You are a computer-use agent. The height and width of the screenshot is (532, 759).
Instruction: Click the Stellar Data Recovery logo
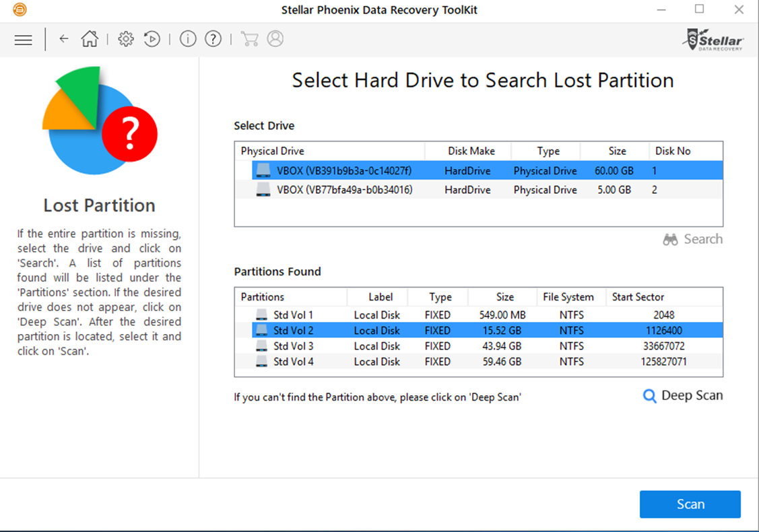click(x=713, y=40)
